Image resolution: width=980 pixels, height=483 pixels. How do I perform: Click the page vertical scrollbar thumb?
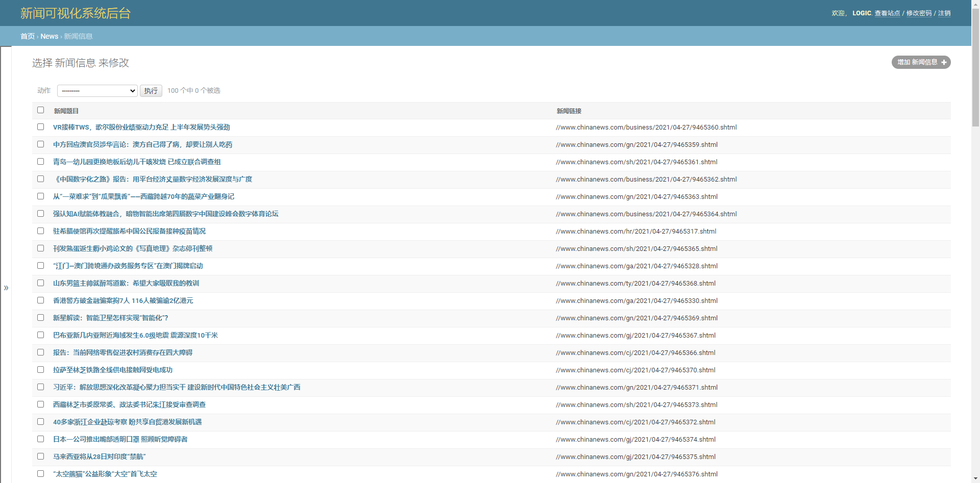click(975, 66)
